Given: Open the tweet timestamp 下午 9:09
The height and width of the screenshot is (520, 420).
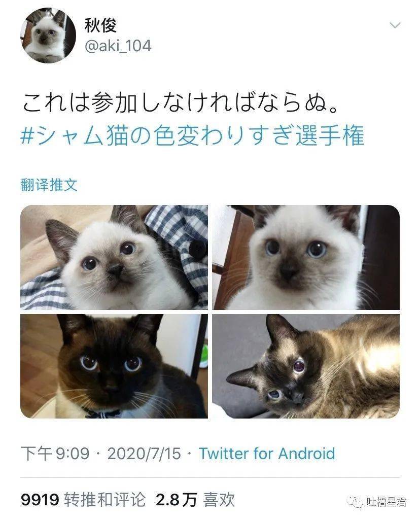Looking at the screenshot, I should (x=55, y=454).
